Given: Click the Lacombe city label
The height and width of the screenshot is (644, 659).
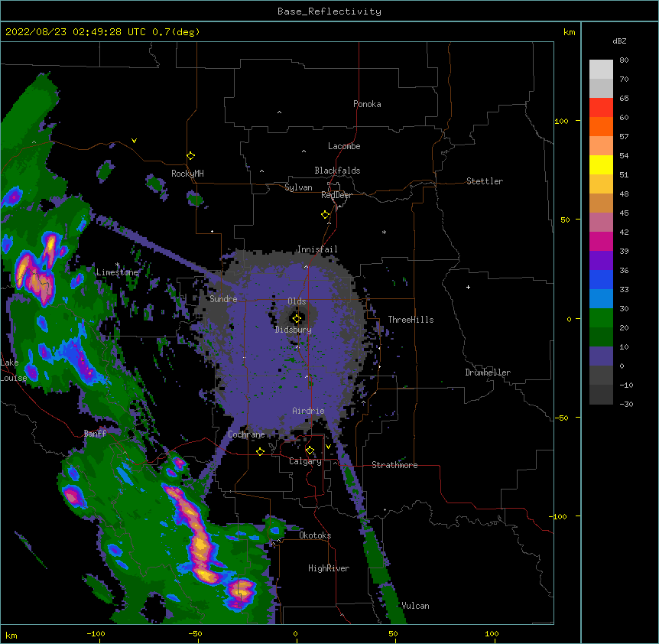Looking at the screenshot, I should pyautogui.click(x=344, y=146).
